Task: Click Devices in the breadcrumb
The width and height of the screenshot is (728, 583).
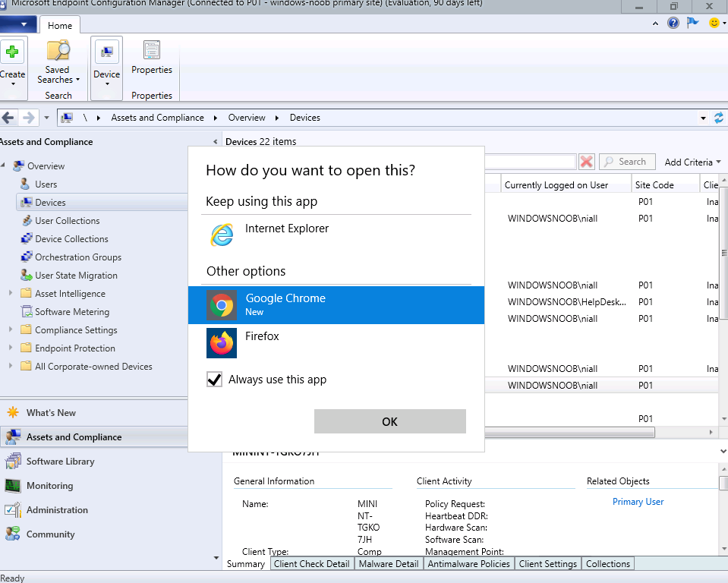Action: pos(305,118)
